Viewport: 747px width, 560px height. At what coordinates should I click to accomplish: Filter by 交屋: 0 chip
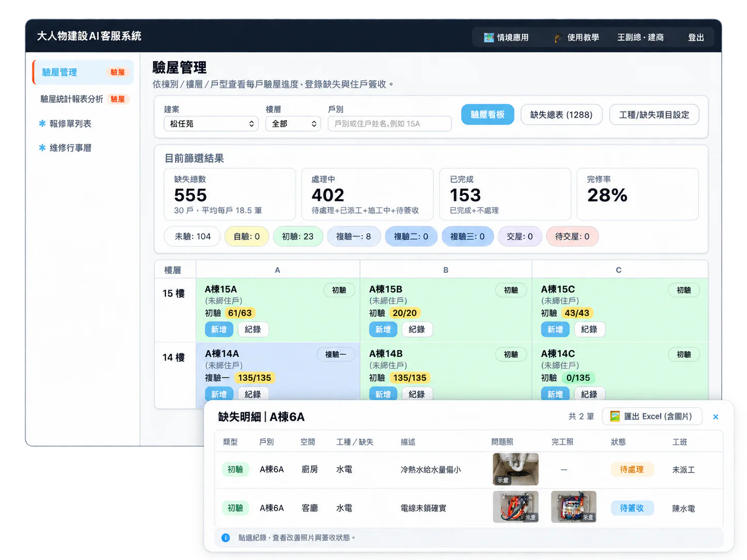519,236
